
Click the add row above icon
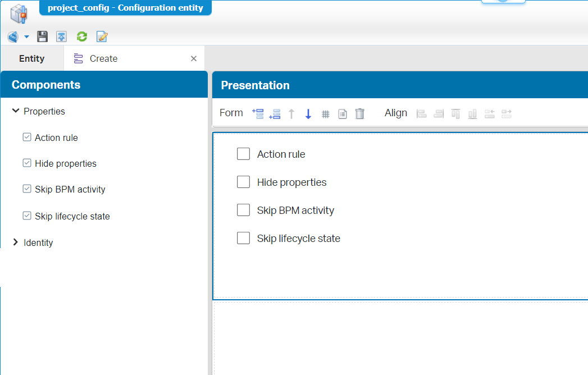258,113
